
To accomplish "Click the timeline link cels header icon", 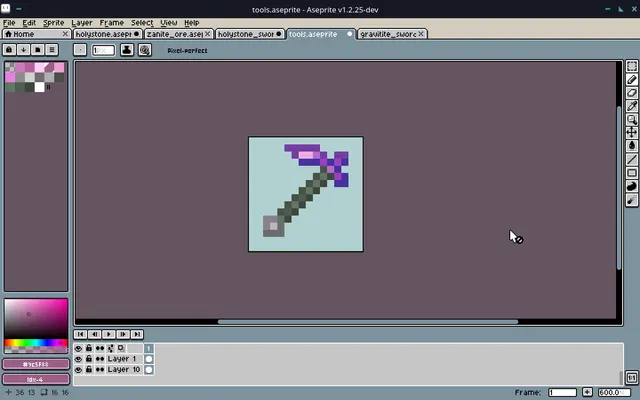I will pyautogui.click(x=111, y=348).
